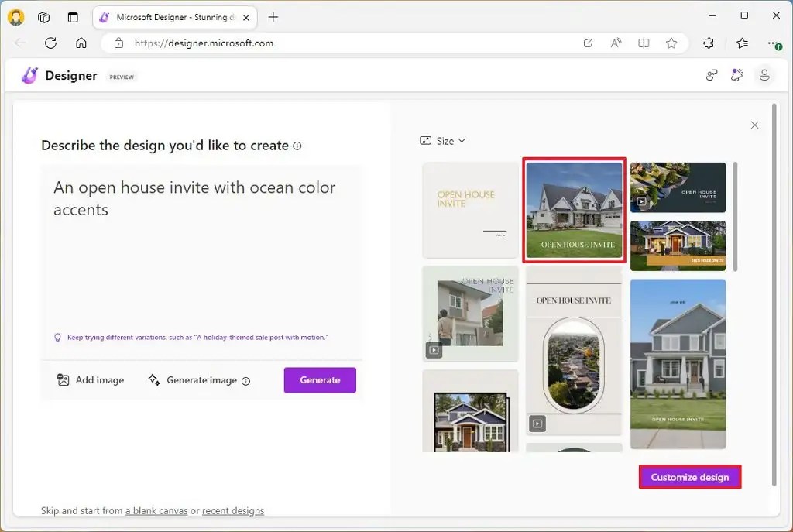
Task: Open the Size dropdown above the templates
Action: (443, 141)
